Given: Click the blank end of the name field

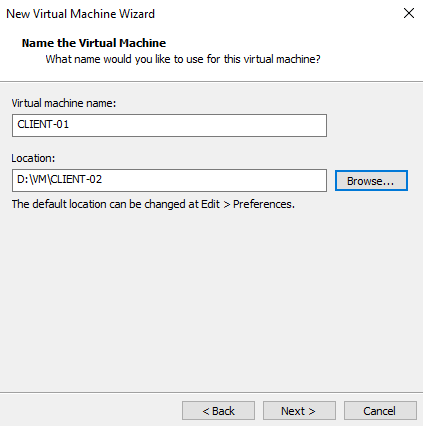Looking at the screenshot, I should (200, 125).
